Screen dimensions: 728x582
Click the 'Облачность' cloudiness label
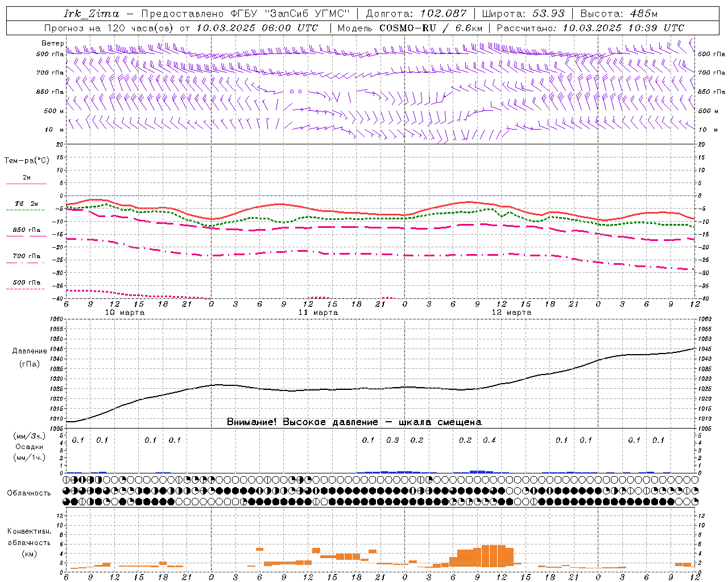(x=29, y=493)
